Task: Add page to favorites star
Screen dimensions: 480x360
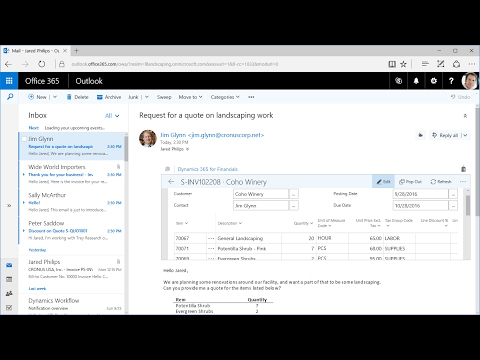Action: (x=403, y=64)
